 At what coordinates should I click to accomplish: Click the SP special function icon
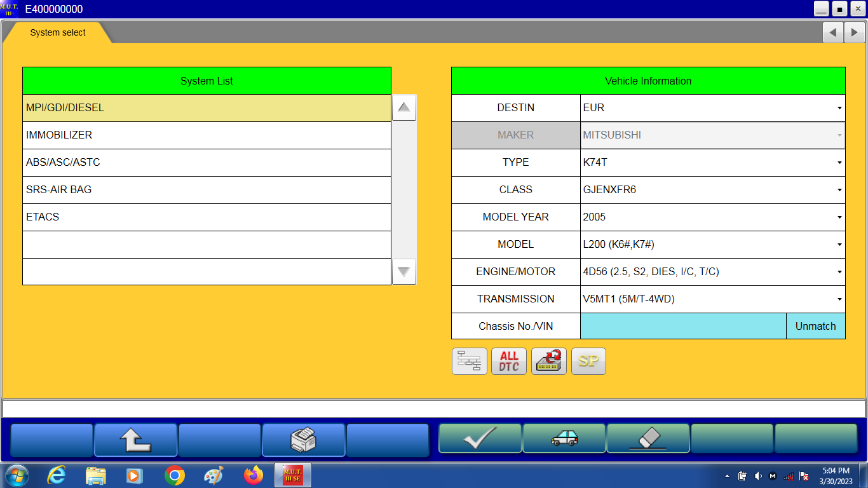tap(588, 361)
